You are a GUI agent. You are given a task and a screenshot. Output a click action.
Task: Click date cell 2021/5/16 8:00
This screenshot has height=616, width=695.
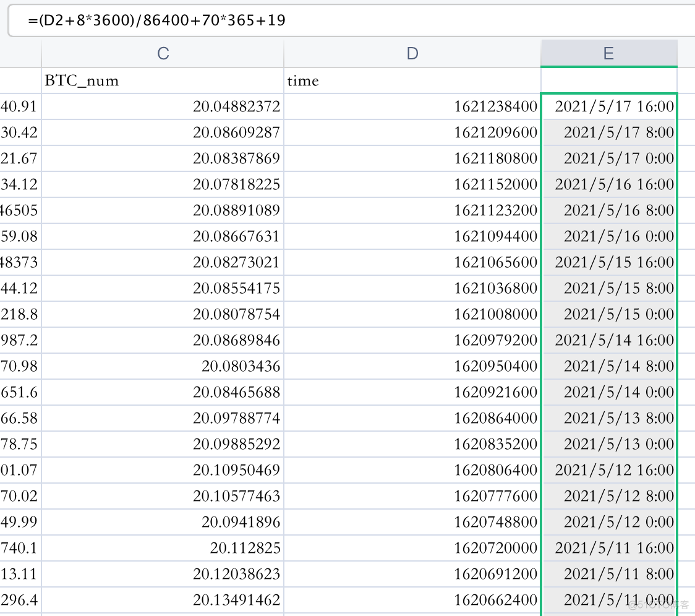pos(609,210)
